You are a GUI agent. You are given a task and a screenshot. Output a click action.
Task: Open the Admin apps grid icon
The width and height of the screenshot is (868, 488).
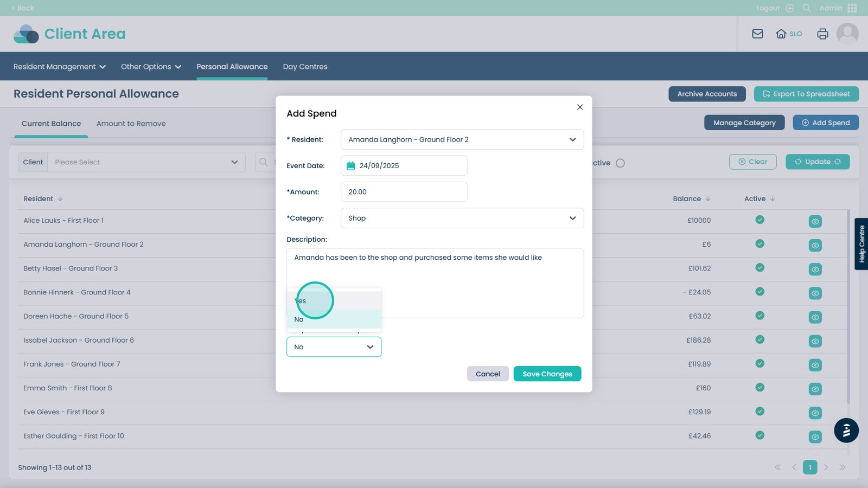pyautogui.click(x=852, y=8)
